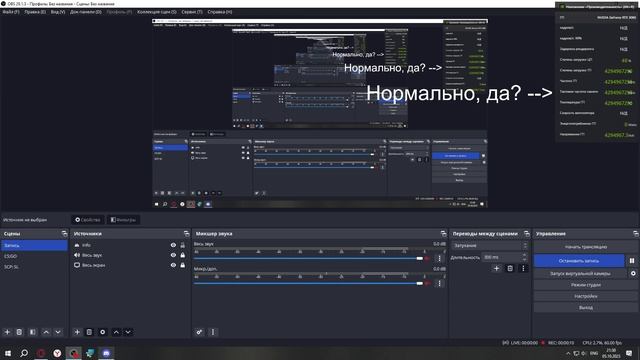640x360 pixels.
Task: Click Выход button in Controls
Action: (x=586, y=307)
